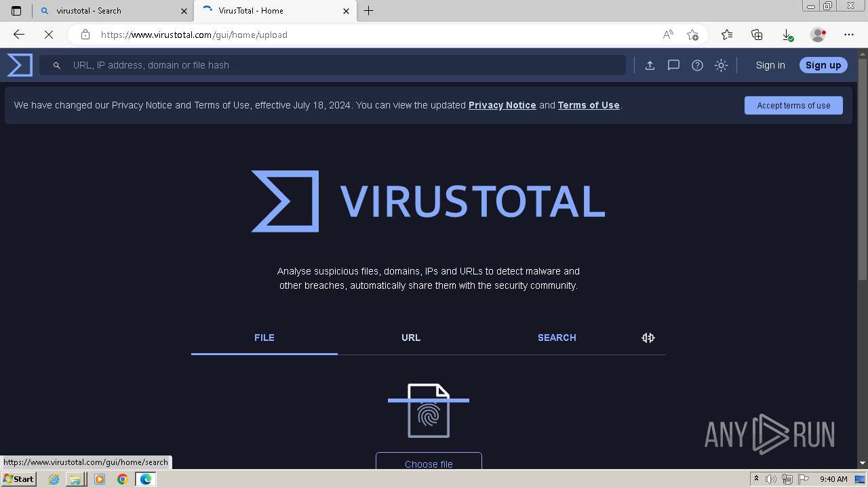Open the Collections icon
The width and height of the screenshot is (868, 488).
coord(757,35)
